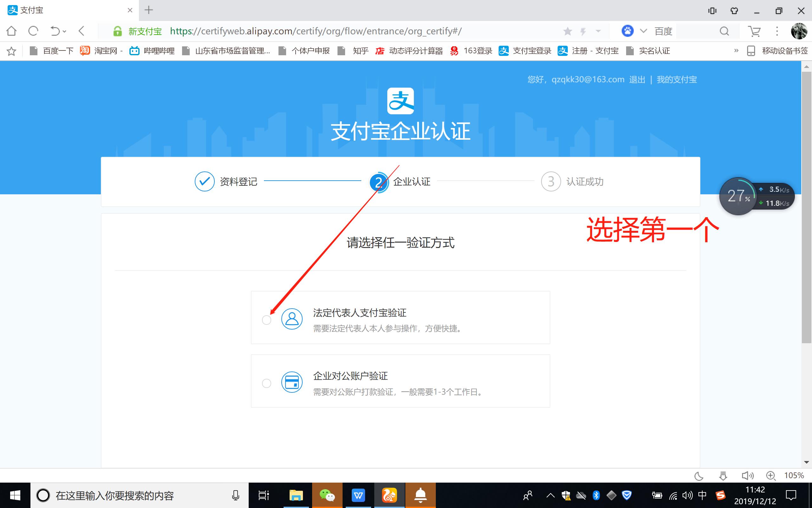Screen dimensions: 812x508
Task: Click the 27% memory accelerator ball
Action: 738,196
